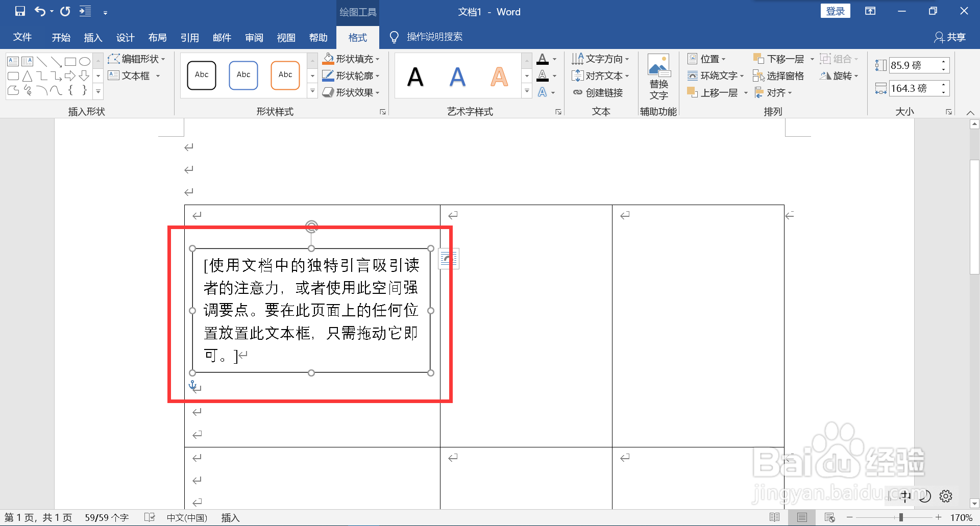This screenshot has width=980, height=526.
Task: Switch to the 审阅 ribbon tab
Action: pos(254,37)
